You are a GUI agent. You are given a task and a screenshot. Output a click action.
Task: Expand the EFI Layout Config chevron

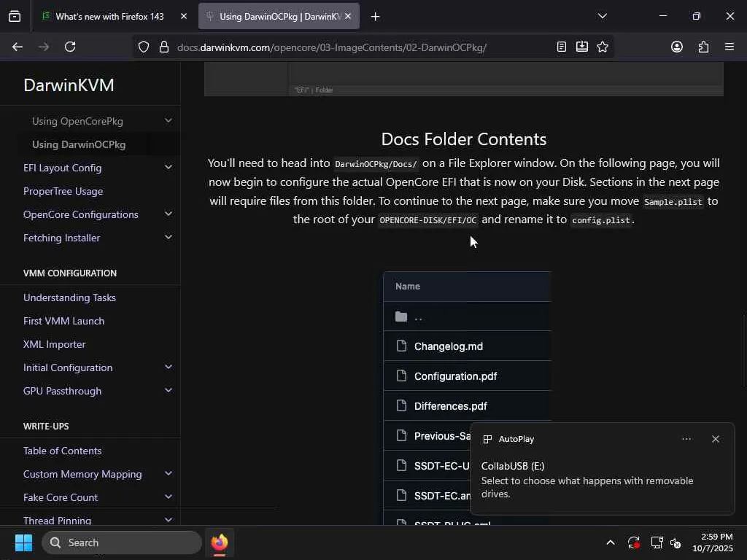click(169, 168)
